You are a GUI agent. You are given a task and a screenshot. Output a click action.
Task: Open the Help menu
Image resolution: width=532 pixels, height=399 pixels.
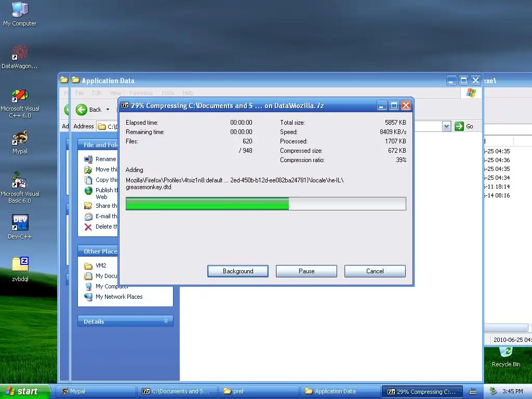pos(188,93)
